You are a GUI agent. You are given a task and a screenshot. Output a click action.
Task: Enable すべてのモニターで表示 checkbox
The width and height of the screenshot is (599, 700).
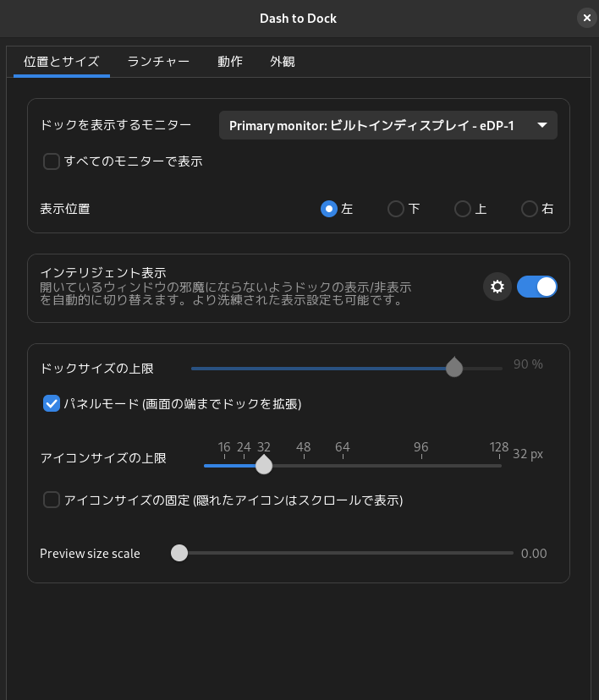(52, 161)
